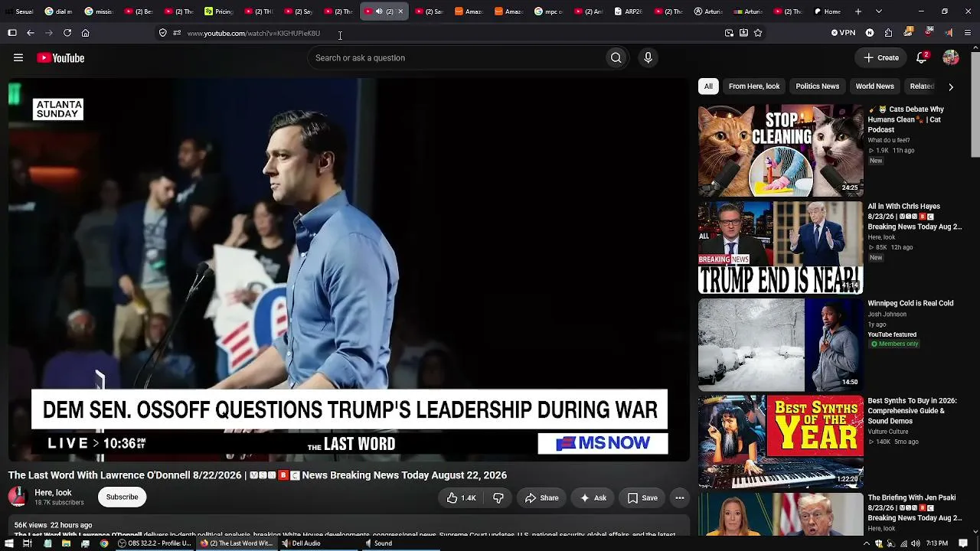Go to YouTube home via logo
The height and width of the screenshot is (551, 980).
60,58
